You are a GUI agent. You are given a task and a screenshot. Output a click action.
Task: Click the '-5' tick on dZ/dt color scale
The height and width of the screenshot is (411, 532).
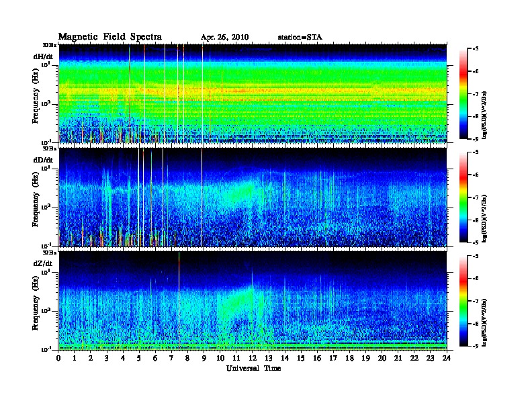pos(476,256)
